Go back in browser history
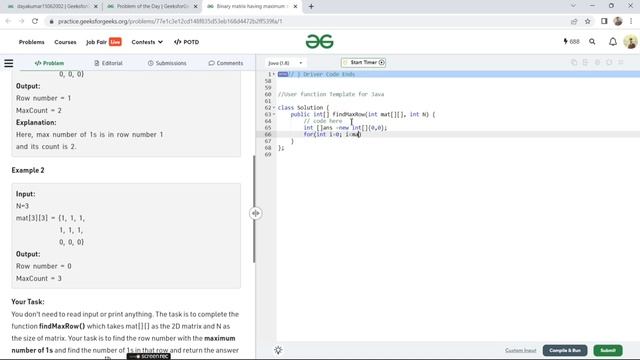The width and height of the screenshot is (640, 360). pos(8,21)
